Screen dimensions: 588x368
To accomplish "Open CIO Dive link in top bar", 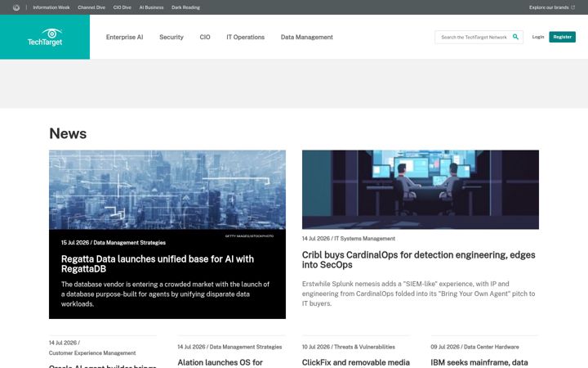I will pos(122,7).
